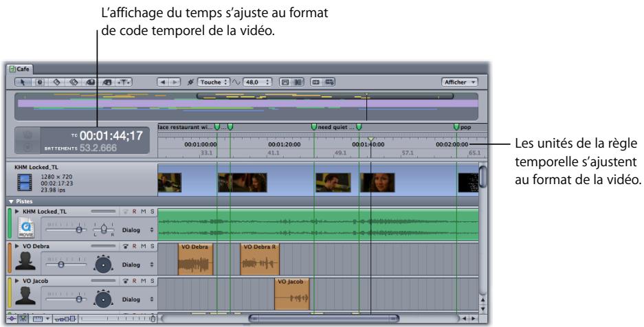Screen dimensions: 644x327
Task: Click the VO Jacob audio clip
Action: 291,294
